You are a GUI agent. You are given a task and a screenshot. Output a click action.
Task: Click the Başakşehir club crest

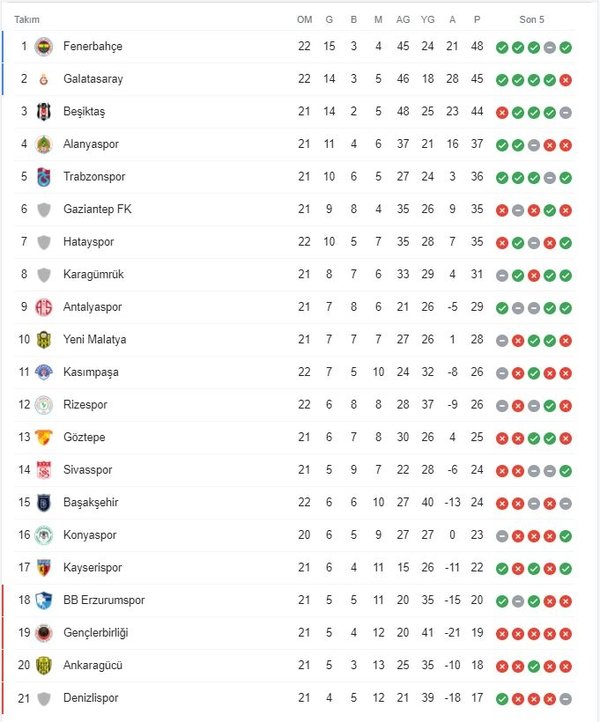[44, 503]
